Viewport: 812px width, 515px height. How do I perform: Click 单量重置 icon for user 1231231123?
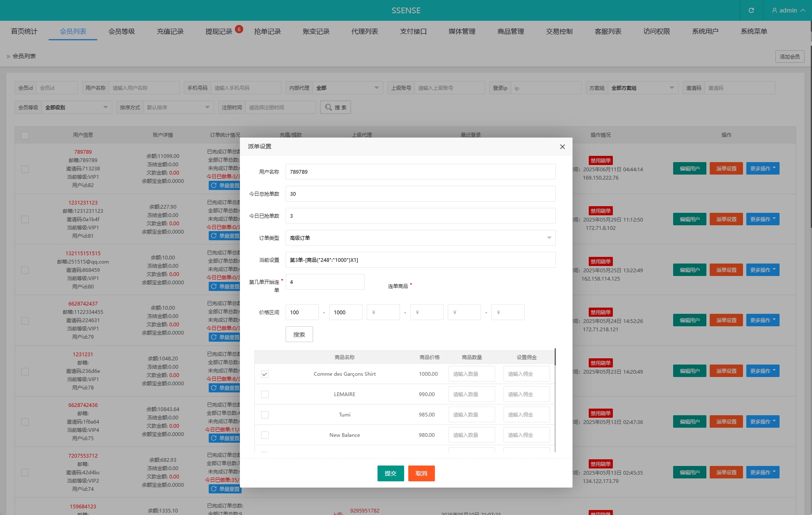214,236
